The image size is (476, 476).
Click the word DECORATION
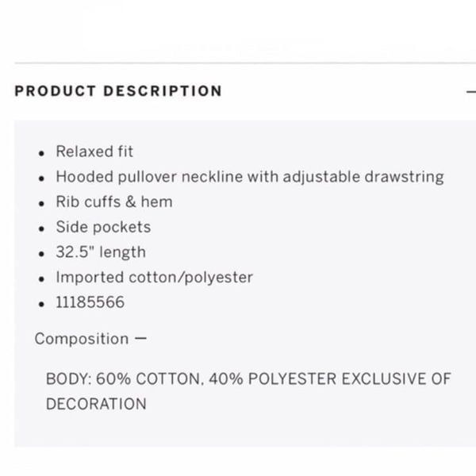(96, 404)
